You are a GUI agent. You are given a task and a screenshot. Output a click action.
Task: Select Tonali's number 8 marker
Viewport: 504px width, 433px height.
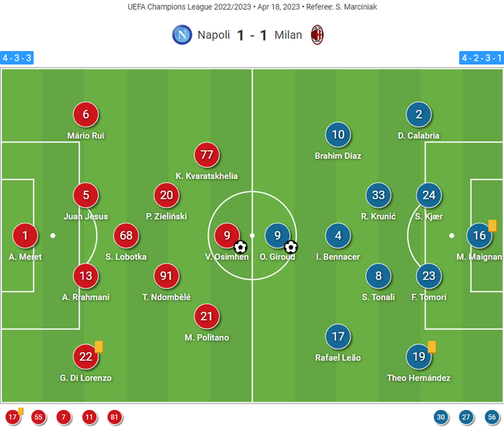pyautogui.click(x=379, y=276)
